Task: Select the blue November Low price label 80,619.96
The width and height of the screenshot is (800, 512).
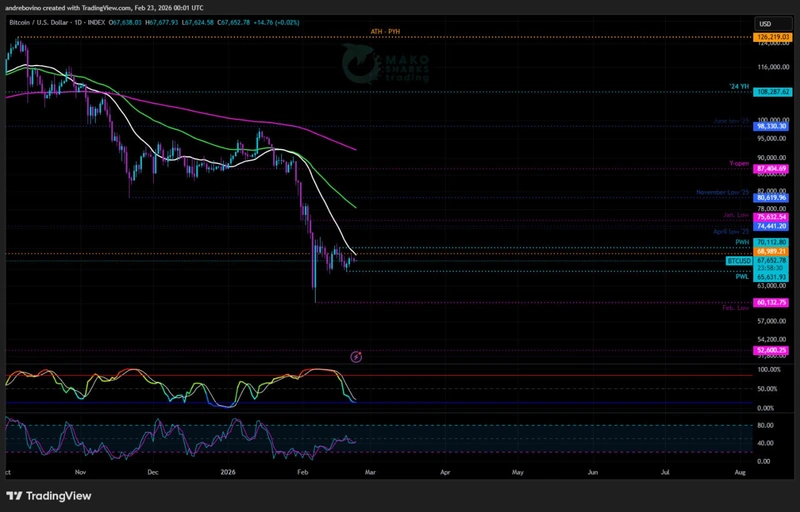Action: (x=772, y=198)
